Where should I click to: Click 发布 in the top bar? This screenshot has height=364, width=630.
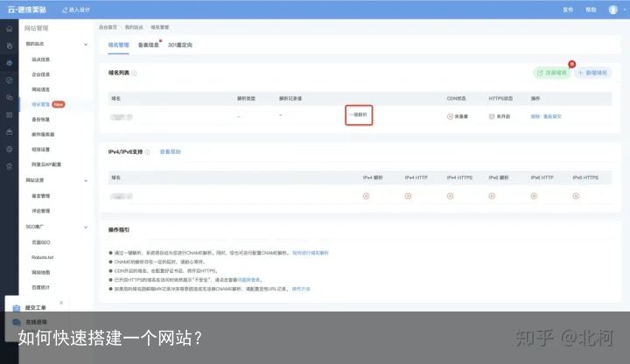(x=568, y=10)
